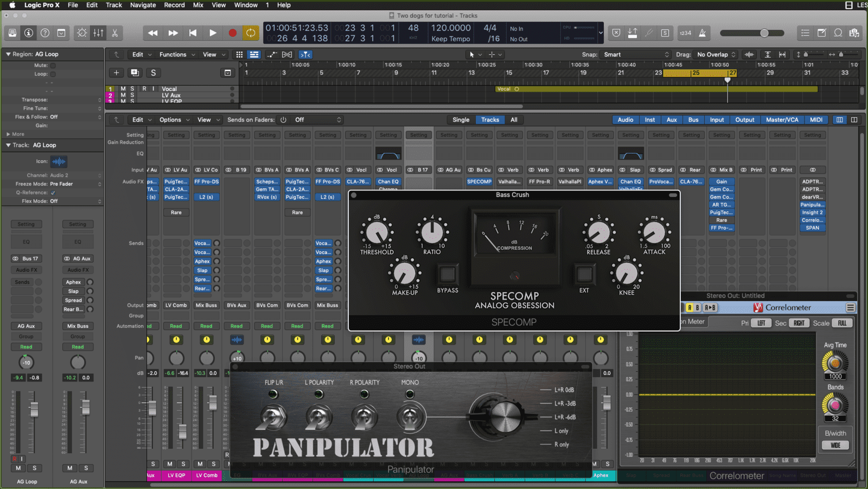868x489 pixels.
Task: Open the Library panel icon
Action: pyautogui.click(x=12, y=33)
